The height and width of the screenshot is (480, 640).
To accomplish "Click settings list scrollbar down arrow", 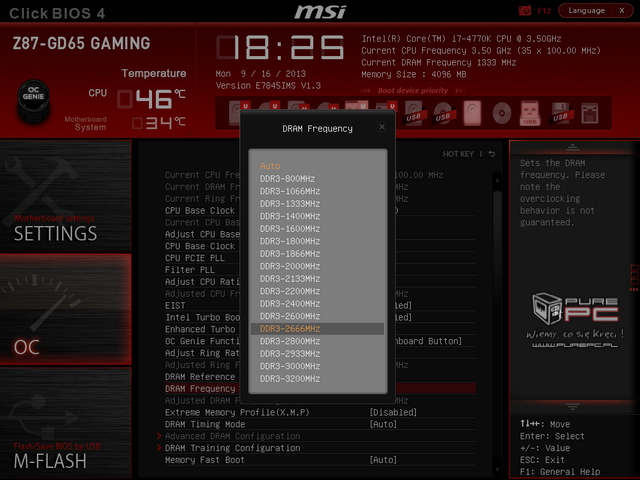I will 497,470.
